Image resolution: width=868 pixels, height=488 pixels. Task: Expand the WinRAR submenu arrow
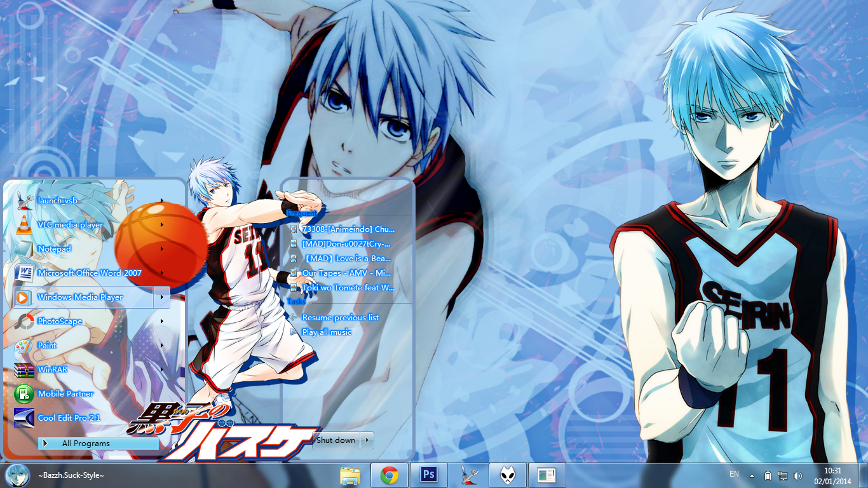162,370
